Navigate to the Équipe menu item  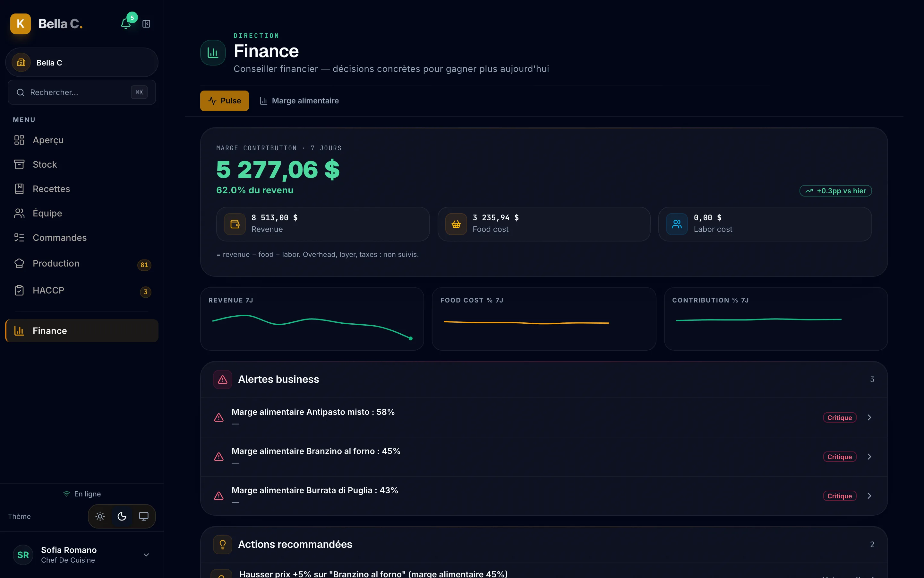coord(82,213)
